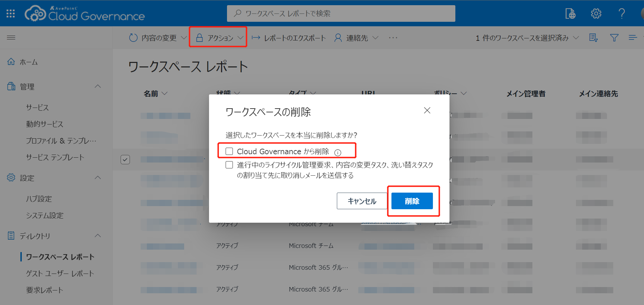Click the 設定 gear icon in sidebar
This screenshot has width=644, height=305.
(11, 177)
